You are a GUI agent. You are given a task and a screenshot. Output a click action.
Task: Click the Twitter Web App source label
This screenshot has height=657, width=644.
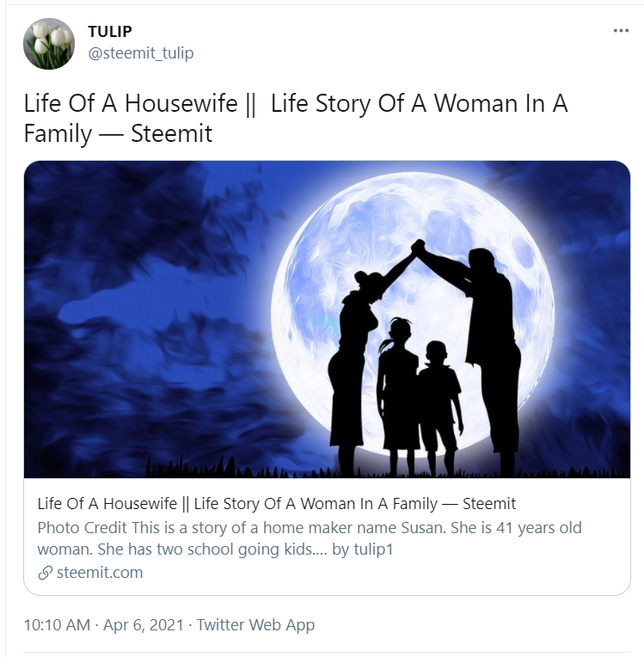[x=255, y=624]
